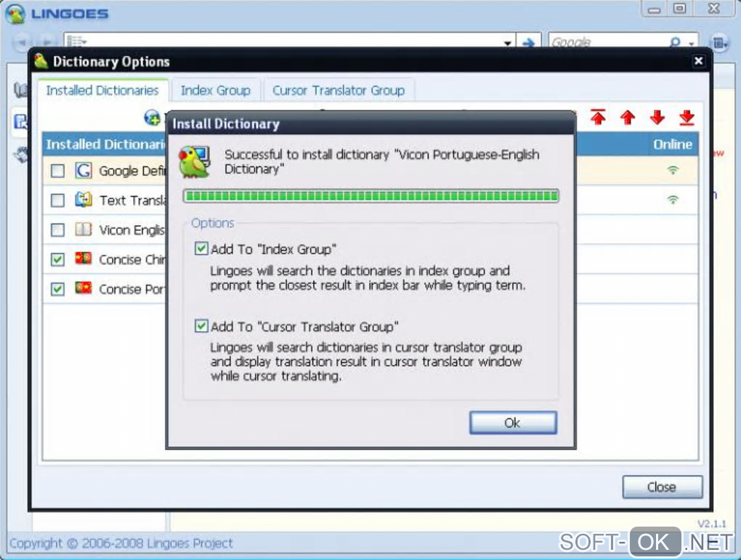Screen dimensions: 741x560
Task: Click the Lingoes parrot logo in title bar
Action: 15,13
